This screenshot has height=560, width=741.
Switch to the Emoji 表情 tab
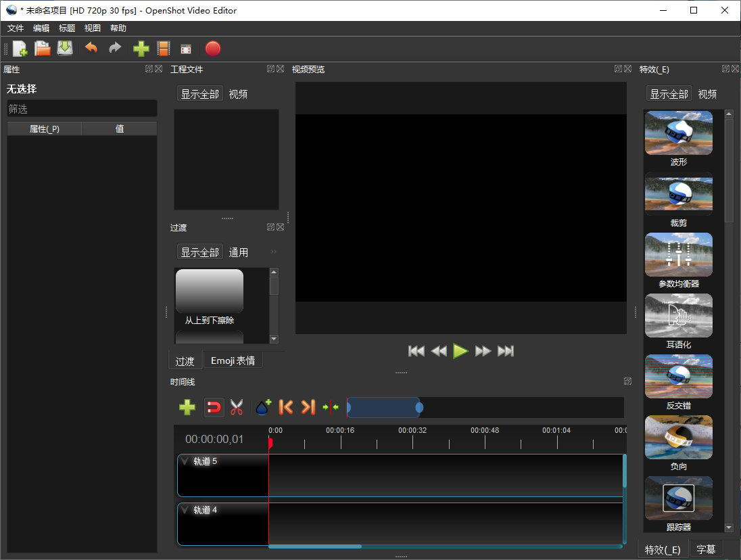[x=233, y=360]
